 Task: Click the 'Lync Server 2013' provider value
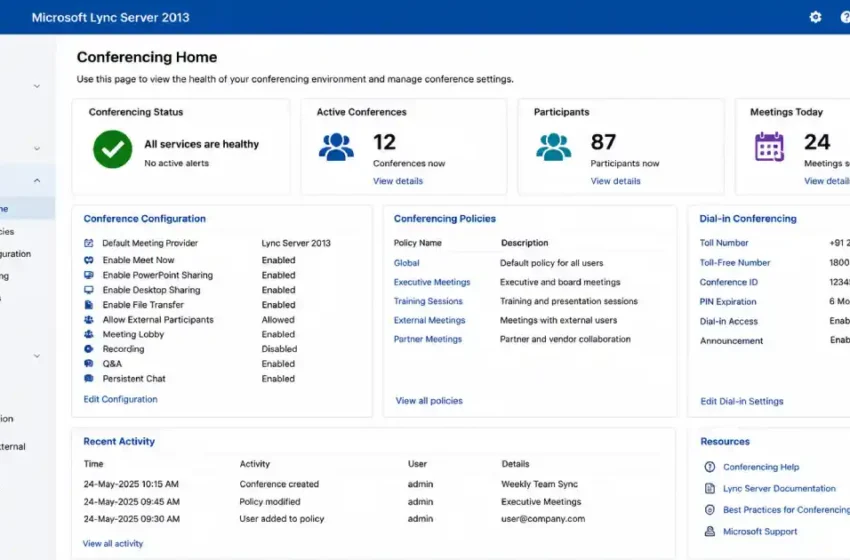coord(296,243)
